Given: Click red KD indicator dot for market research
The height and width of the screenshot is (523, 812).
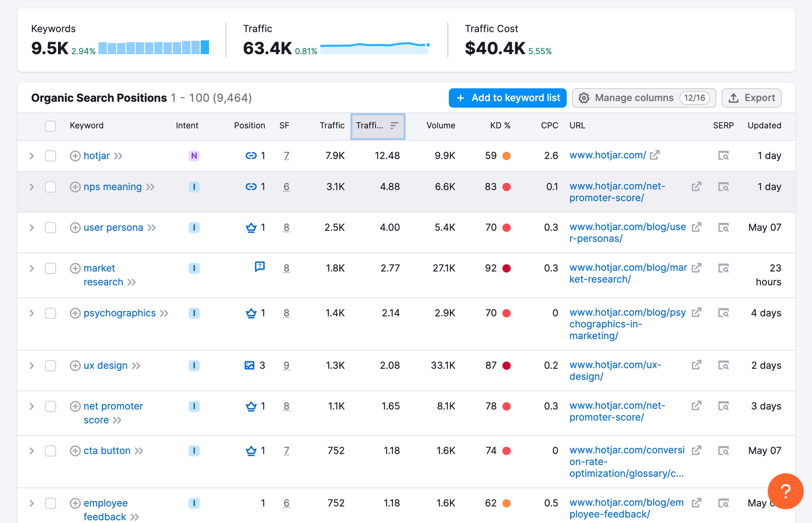Looking at the screenshot, I should coord(507,268).
